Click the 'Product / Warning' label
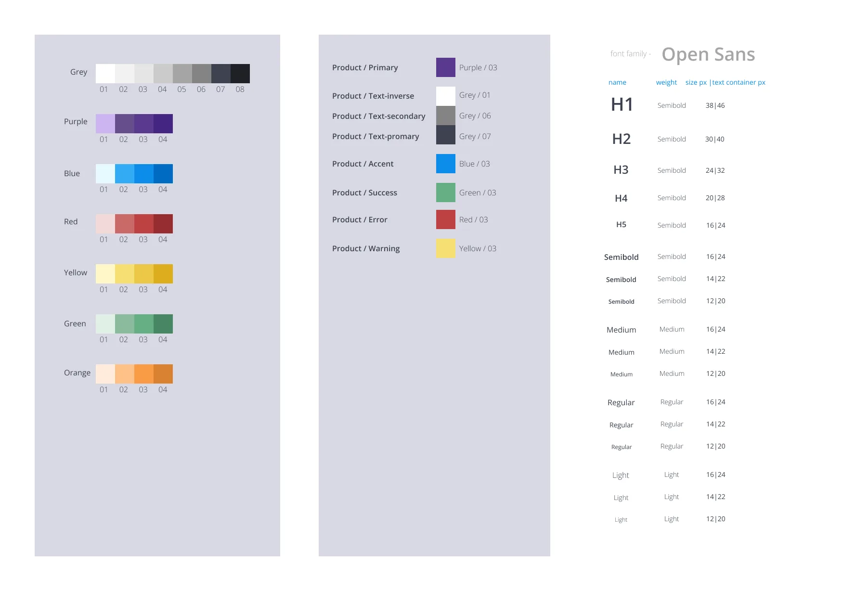 [x=366, y=248]
